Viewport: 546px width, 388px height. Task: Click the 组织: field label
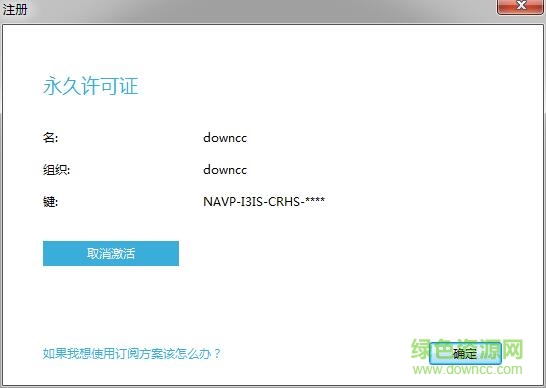click(56, 170)
